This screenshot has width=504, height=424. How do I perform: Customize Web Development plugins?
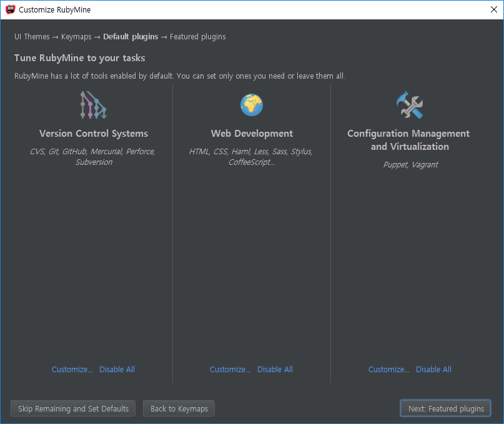pos(230,369)
